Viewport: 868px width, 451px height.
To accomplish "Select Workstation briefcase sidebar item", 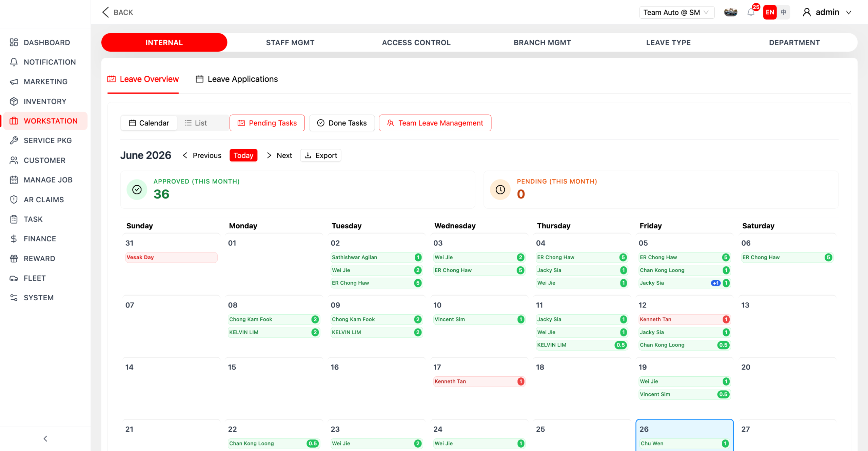I will click(45, 121).
